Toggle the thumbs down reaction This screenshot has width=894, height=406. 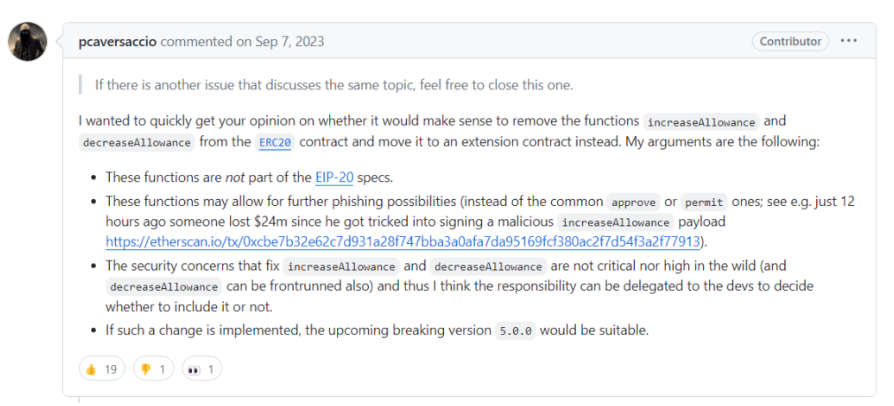[153, 370]
